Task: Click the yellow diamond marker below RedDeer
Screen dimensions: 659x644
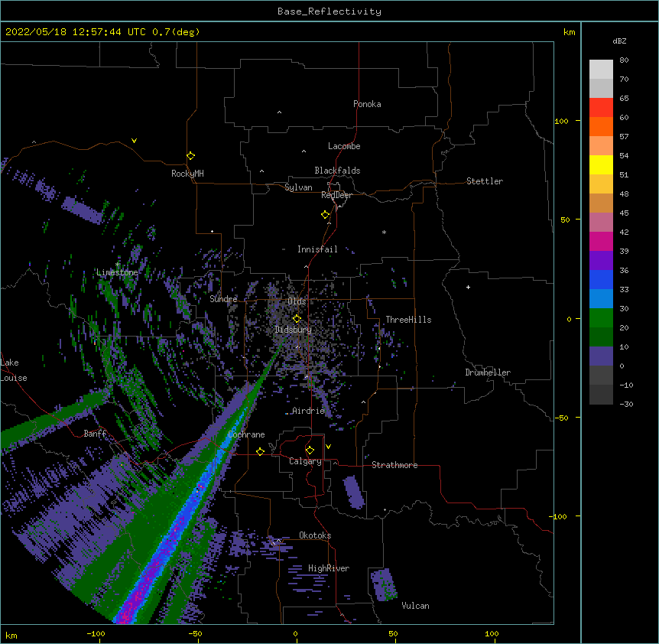Action: pos(325,215)
